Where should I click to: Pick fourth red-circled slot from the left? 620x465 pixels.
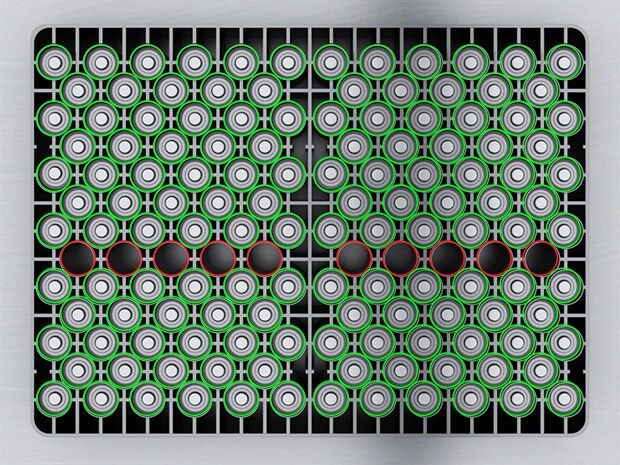[x=217, y=257]
